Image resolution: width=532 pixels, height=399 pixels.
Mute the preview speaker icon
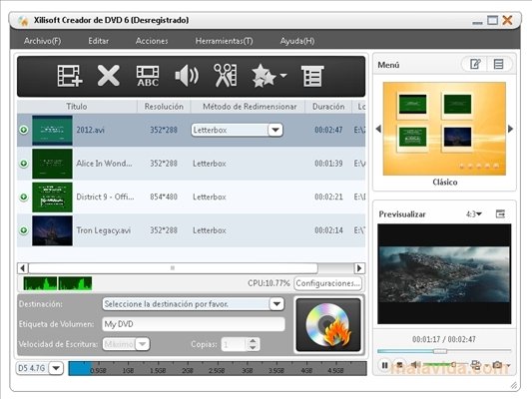(414, 365)
